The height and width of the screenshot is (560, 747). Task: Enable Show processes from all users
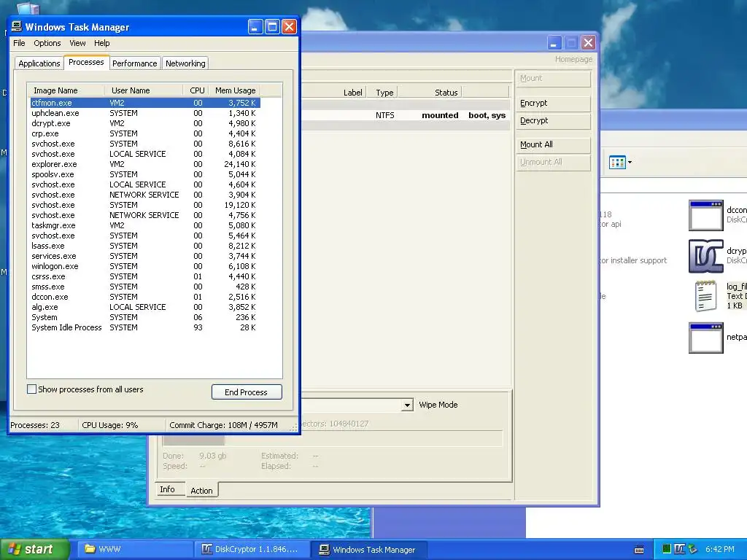click(x=32, y=389)
